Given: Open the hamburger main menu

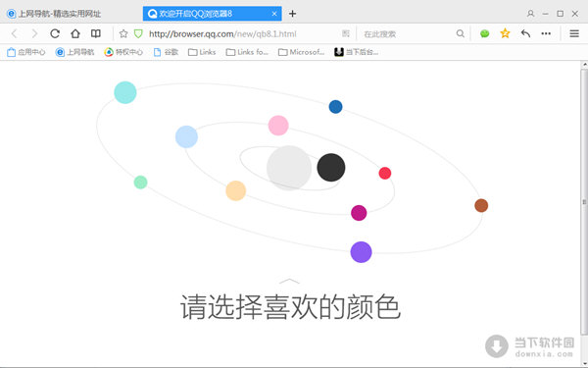Looking at the screenshot, I should (x=574, y=33).
